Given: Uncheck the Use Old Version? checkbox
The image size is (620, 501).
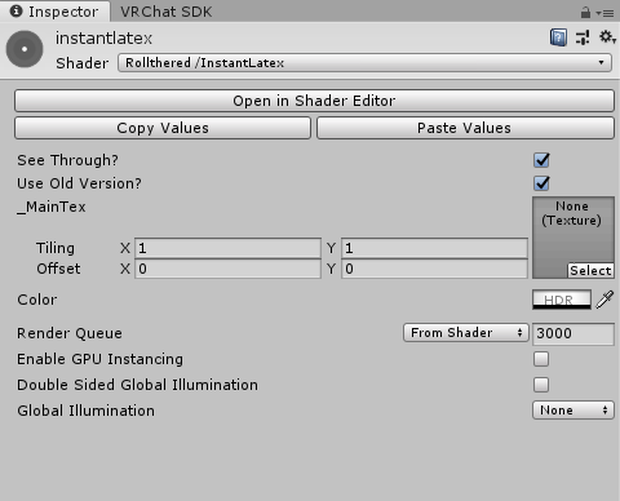Looking at the screenshot, I should (x=541, y=183).
